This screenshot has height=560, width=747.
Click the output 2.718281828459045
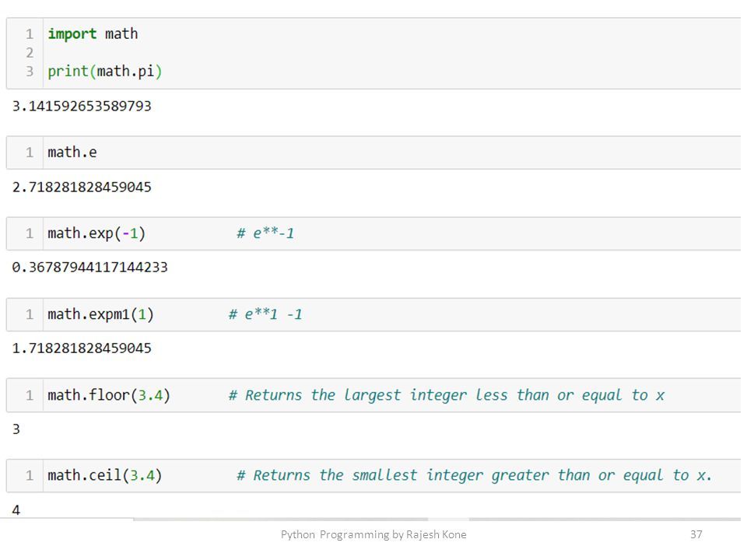click(x=82, y=187)
